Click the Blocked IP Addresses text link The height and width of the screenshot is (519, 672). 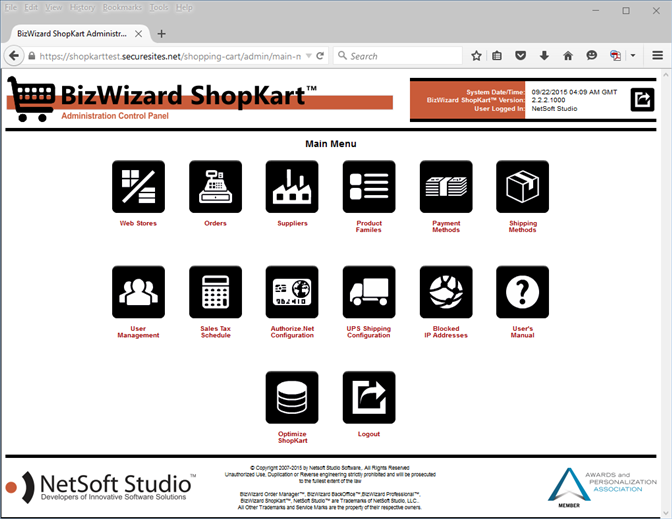pyautogui.click(x=446, y=332)
